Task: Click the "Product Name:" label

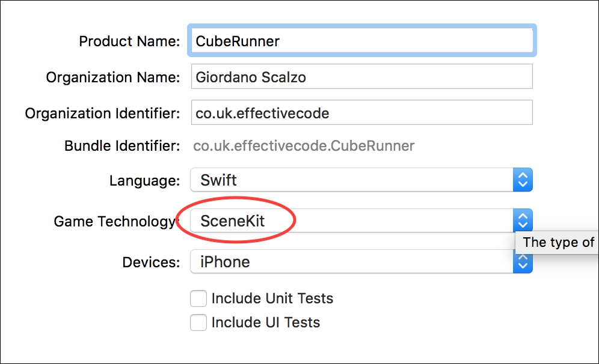Action: pos(129,41)
